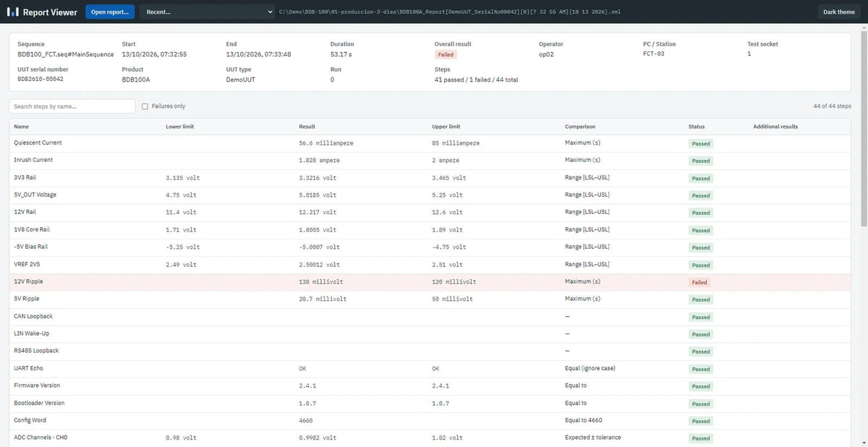Click the Failed badge in 12V Ripple row
This screenshot has height=447, width=868.
pos(699,282)
